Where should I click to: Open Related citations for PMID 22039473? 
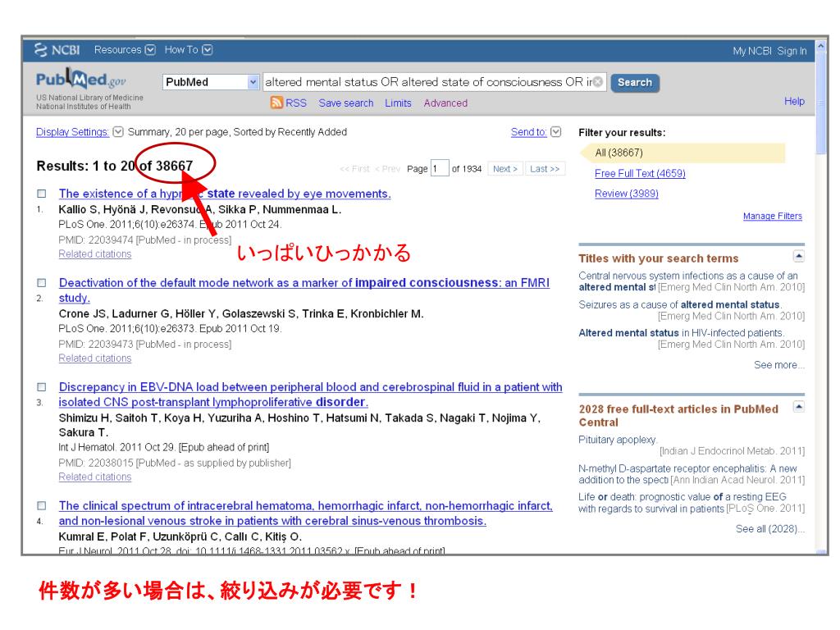click(x=95, y=358)
